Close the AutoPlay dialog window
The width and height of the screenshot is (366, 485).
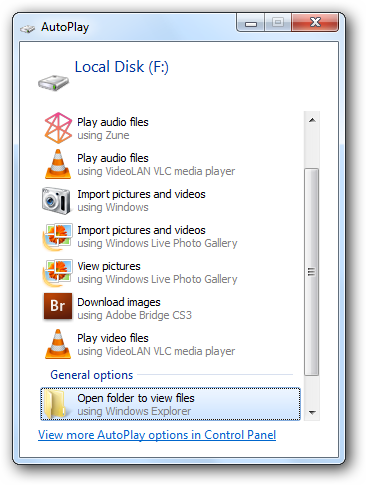315,22
